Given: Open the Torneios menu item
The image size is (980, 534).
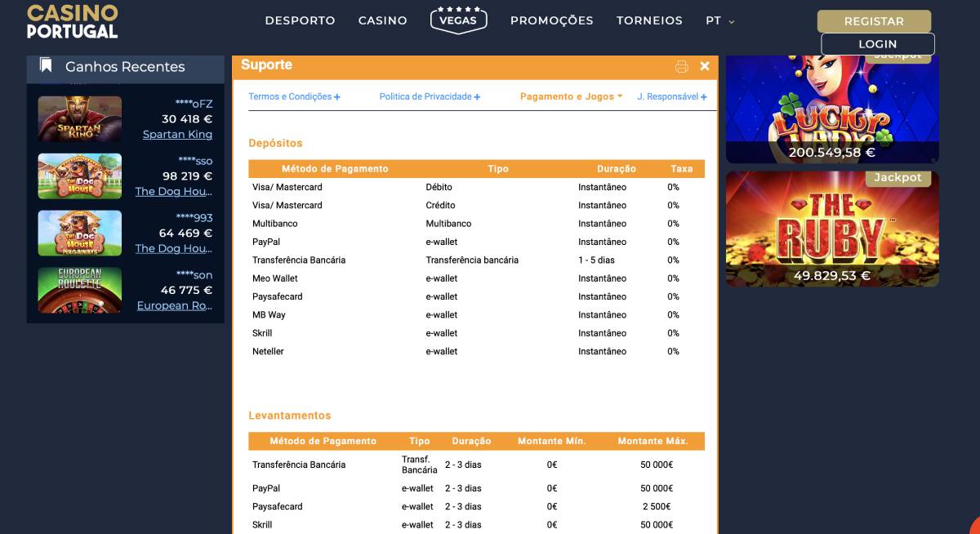Looking at the screenshot, I should point(649,20).
